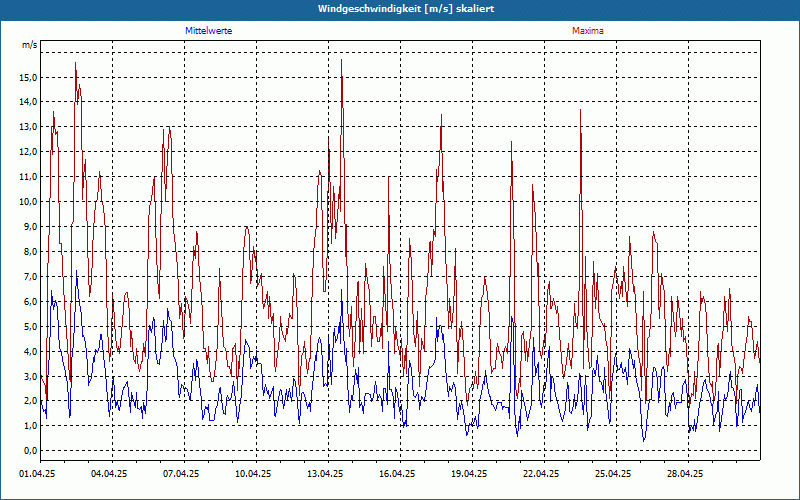Screen dimensions: 800x500
Task: Click the 11,0 y-axis value
Action: [29, 177]
